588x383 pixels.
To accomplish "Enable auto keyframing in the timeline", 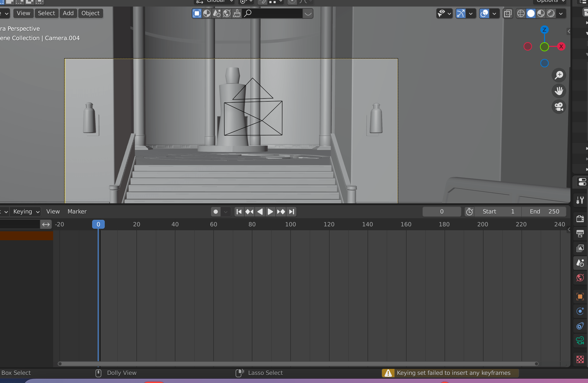I will tap(216, 212).
